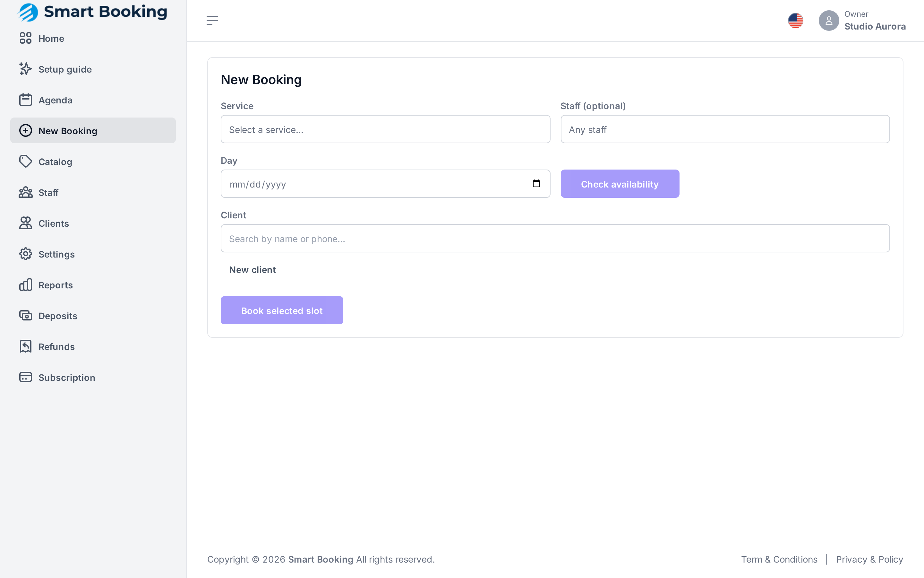The image size is (924, 578).
Task: Click the Catalog tag icon
Action: click(26, 162)
